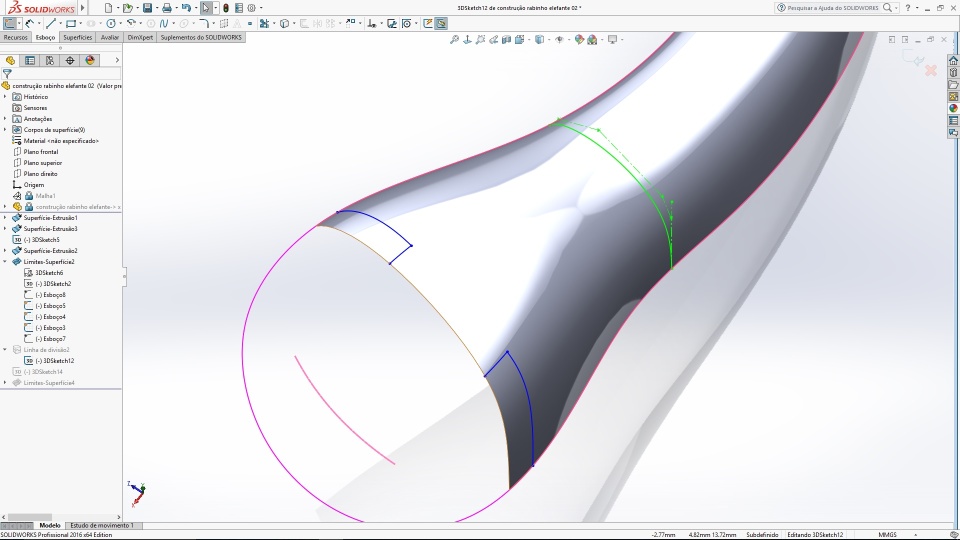Expand the Anotações tree node
The width and height of the screenshot is (960, 540).
click(x=5, y=119)
